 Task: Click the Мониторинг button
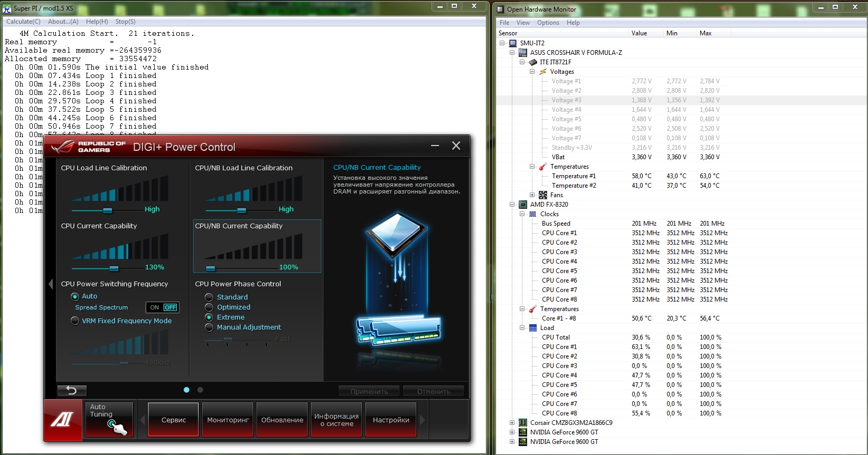pos(228,420)
